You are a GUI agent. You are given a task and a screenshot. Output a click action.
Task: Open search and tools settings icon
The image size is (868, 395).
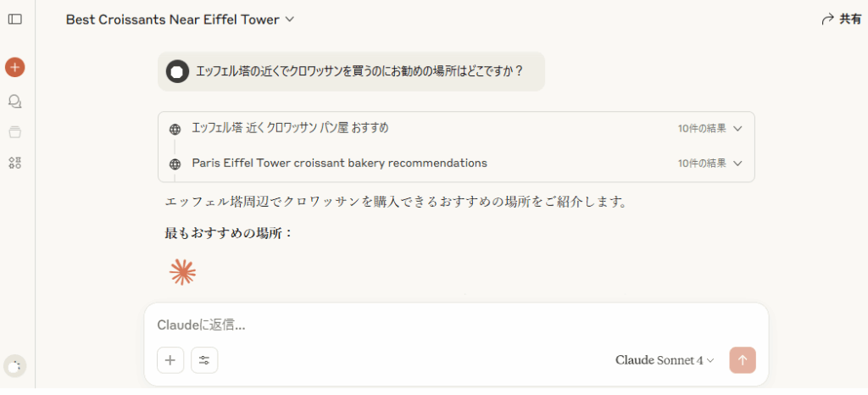tap(204, 360)
